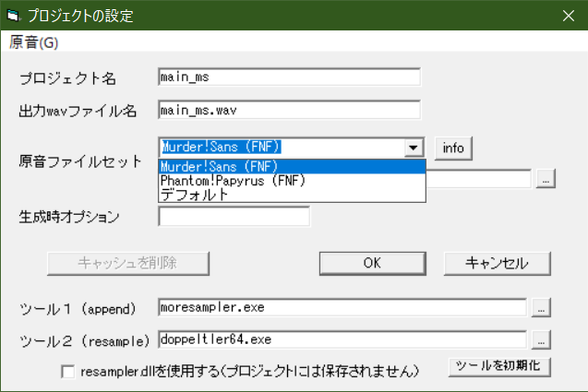This screenshot has width=588, height=392.
Task: Click the moresampler.exe tool 1 field
Action: tap(342, 308)
